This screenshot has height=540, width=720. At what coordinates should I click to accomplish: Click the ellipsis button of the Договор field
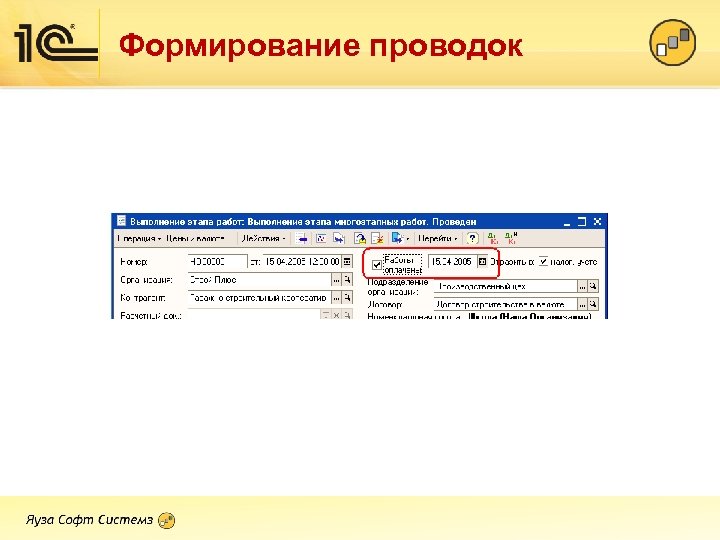point(582,304)
